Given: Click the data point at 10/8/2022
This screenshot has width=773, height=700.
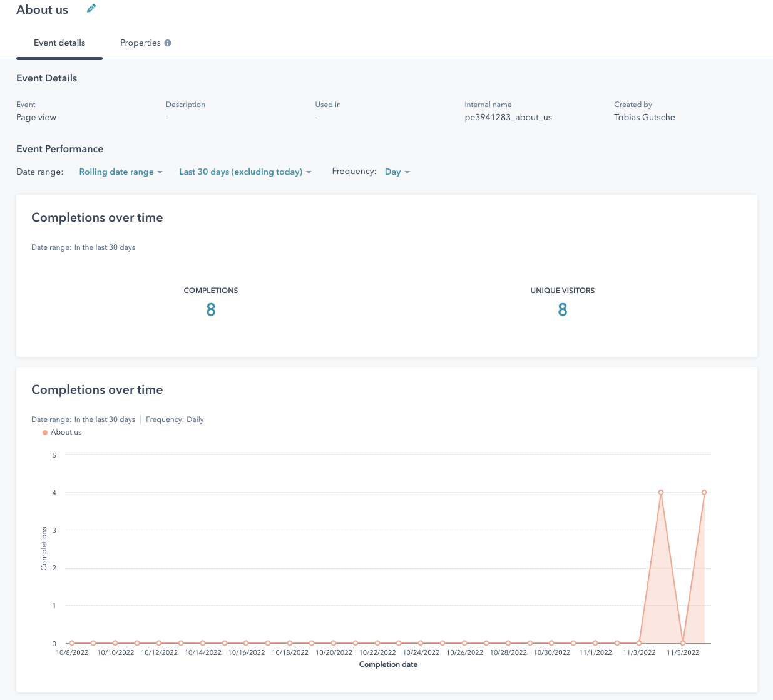Looking at the screenshot, I should (x=72, y=643).
